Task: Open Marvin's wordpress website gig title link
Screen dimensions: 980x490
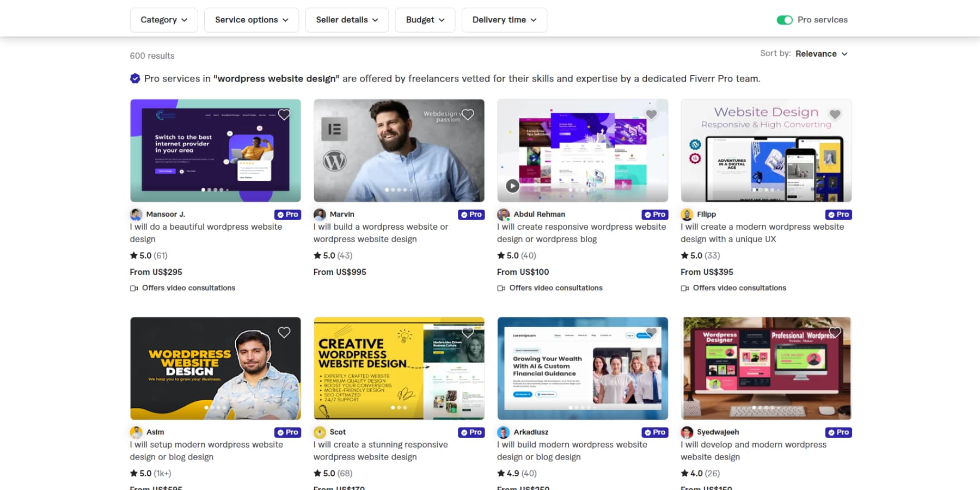Action: [381, 232]
